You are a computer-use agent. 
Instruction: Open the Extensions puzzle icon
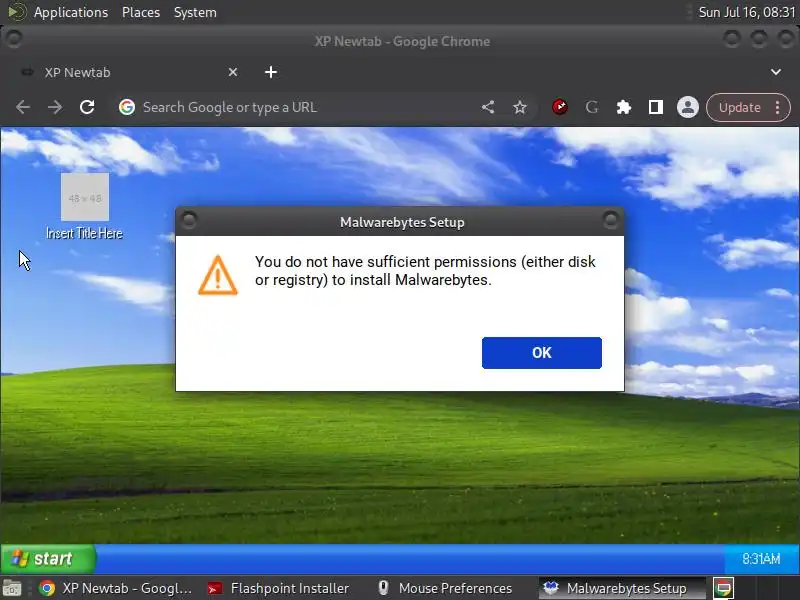pyautogui.click(x=623, y=107)
